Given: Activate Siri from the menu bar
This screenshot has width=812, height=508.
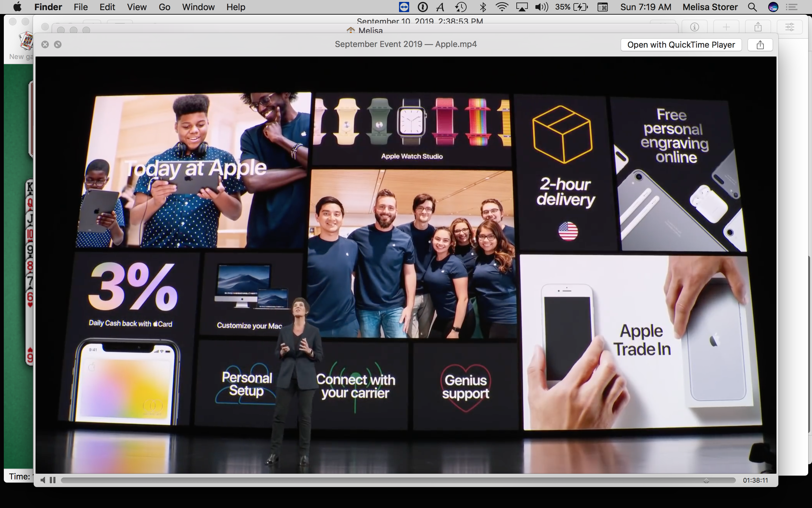Looking at the screenshot, I should pos(773,7).
